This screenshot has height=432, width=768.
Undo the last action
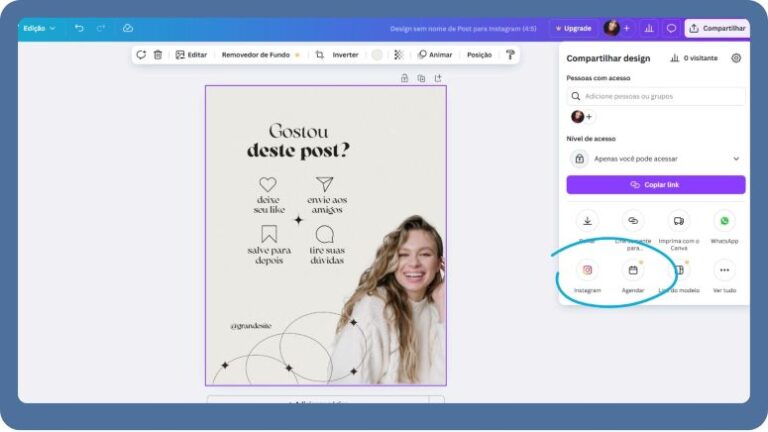coord(79,28)
